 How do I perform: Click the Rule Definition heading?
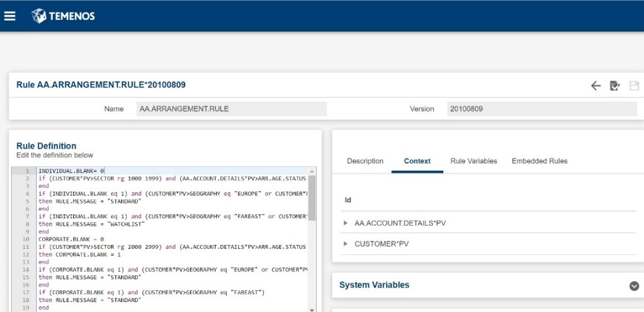point(47,146)
